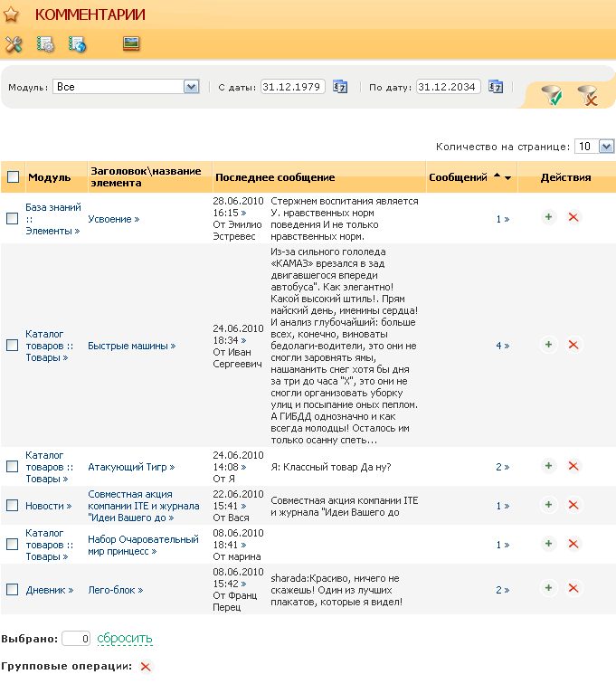The width and height of the screenshot is (616, 684).
Task: Click the favorites star next to Комментарии
Action: (12, 15)
